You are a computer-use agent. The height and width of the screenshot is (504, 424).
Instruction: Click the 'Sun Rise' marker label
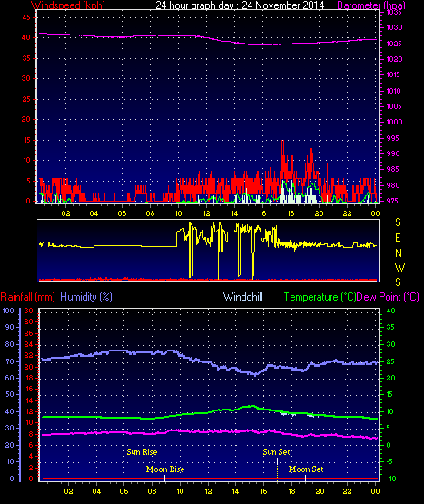(142, 452)
